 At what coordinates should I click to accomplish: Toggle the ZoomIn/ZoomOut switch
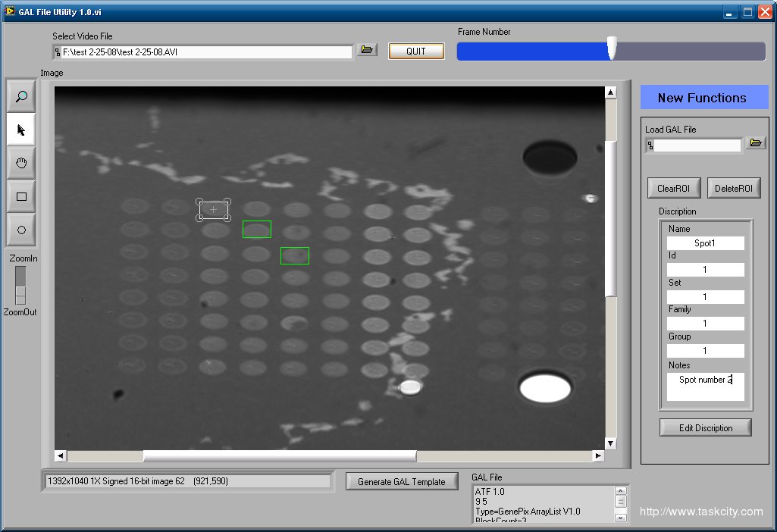click(x=20, y=285)
